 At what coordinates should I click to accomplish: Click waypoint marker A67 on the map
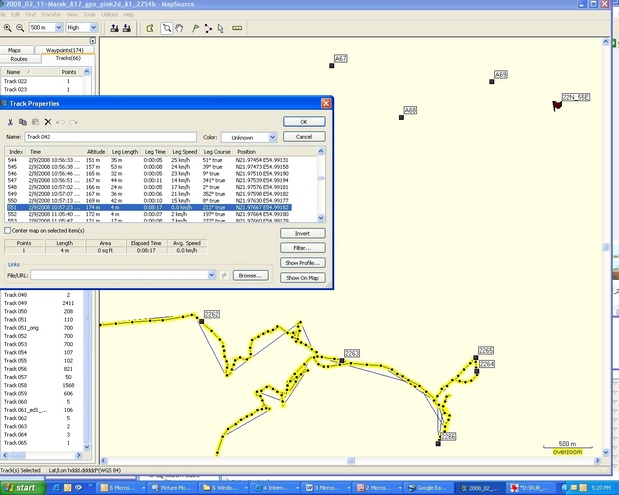coord(332,66)
